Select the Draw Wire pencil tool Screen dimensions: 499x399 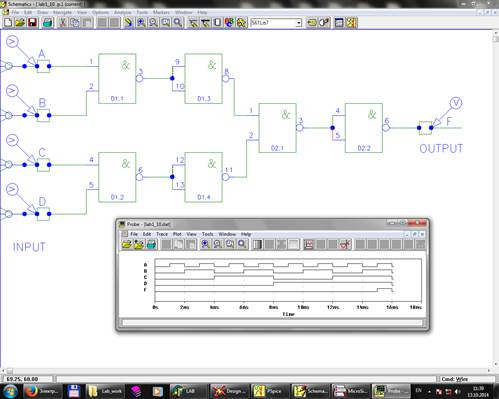[x=128, y=23]
